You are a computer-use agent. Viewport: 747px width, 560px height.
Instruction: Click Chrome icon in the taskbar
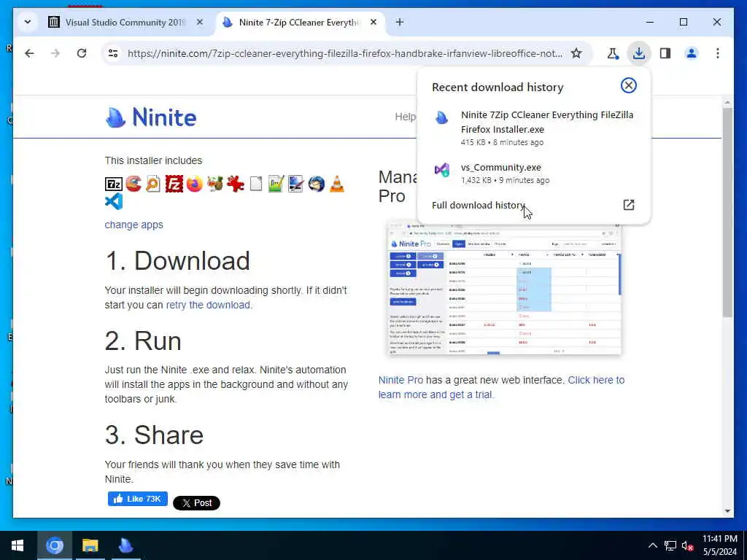click(54, 545)
